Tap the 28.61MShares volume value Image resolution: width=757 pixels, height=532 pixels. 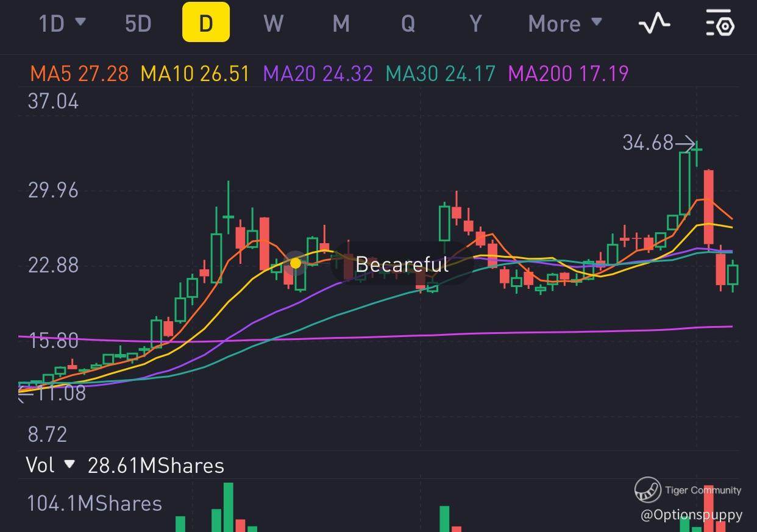(156, 466)
